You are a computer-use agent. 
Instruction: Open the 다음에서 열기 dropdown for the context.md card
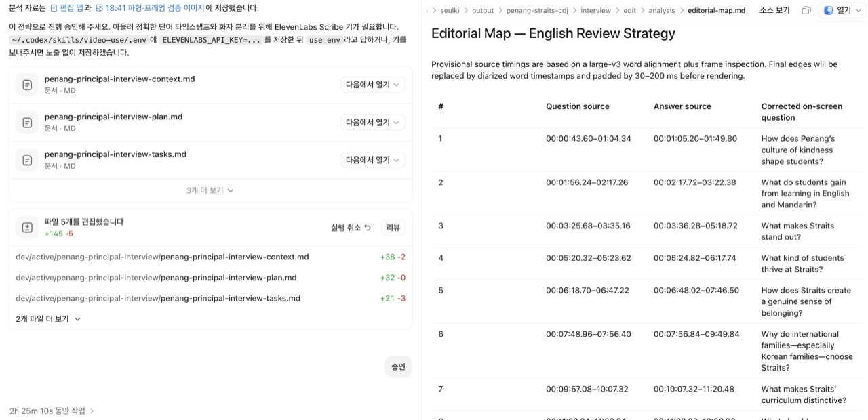point(372,85)
